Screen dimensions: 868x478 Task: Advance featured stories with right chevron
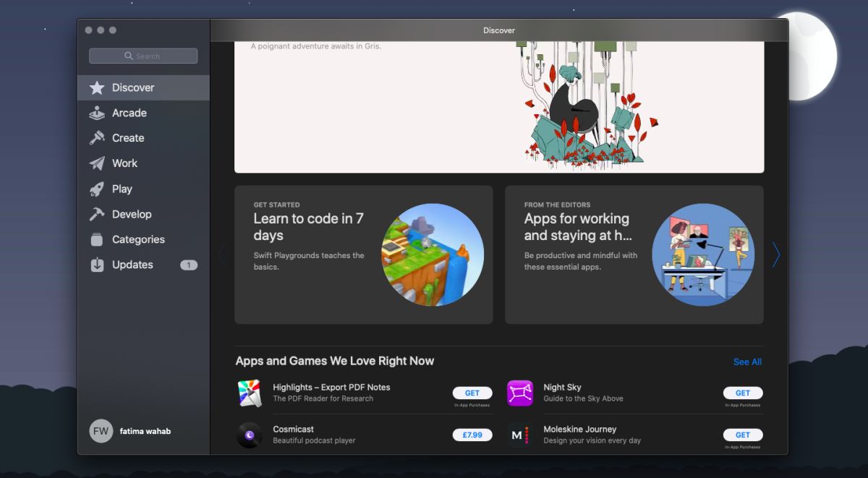coord(776,255)
